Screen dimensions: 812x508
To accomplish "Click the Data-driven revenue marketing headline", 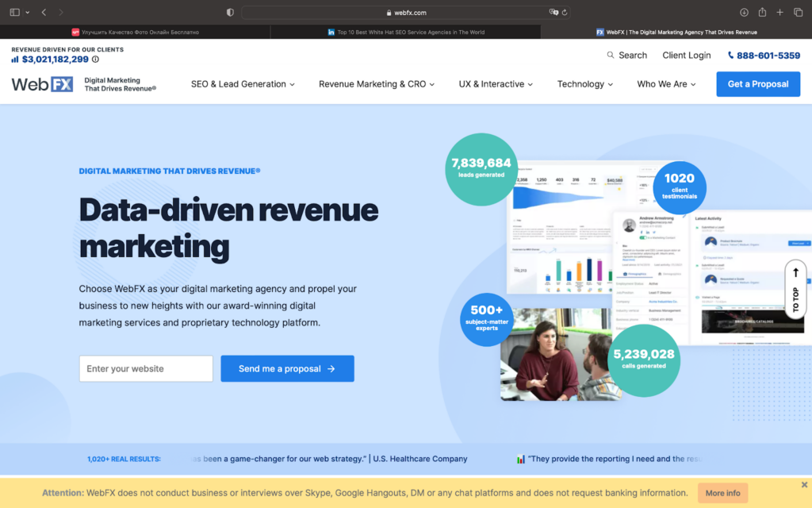I will (x=228, y=228).
